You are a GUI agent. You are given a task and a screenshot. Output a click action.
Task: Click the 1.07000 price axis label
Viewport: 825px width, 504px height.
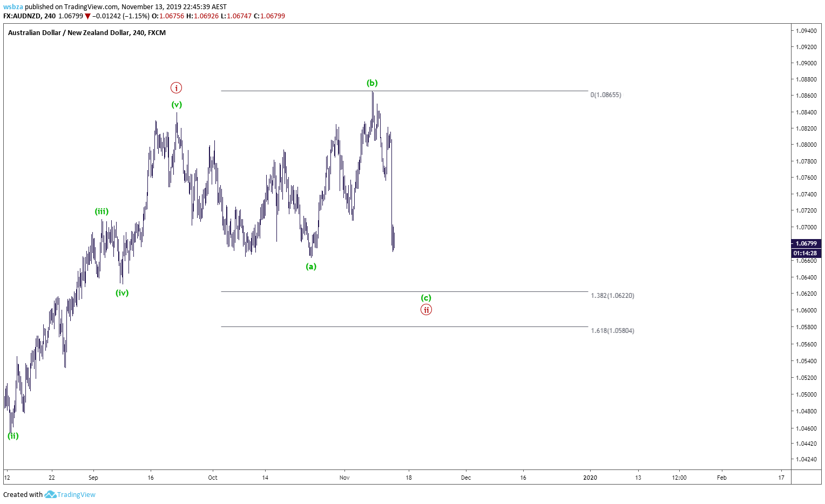tap(806, 227)
